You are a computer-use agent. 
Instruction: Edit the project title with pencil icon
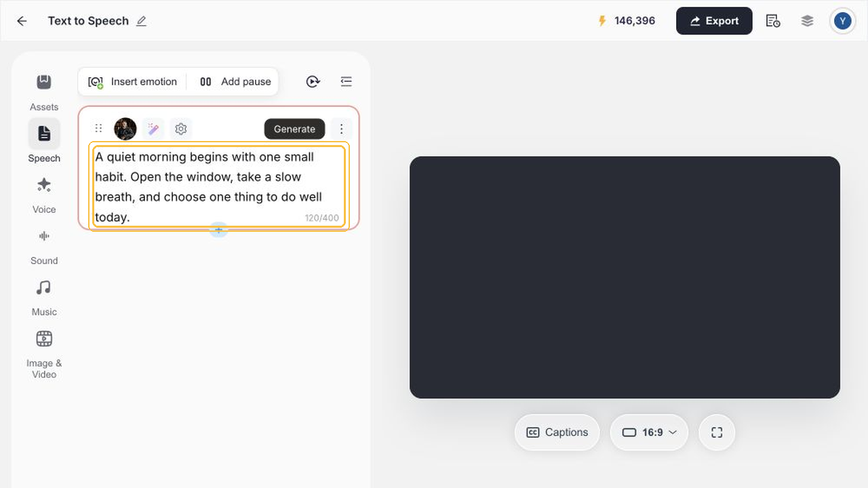click(x=141, y=21)
